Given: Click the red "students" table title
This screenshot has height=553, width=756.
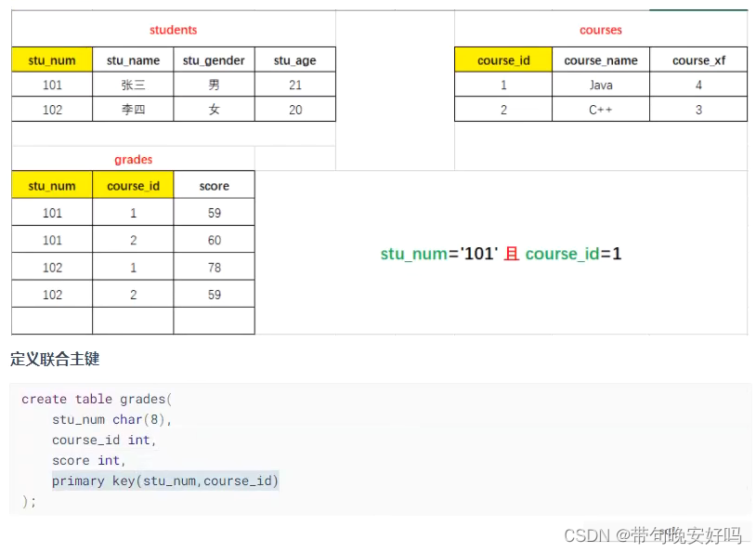Looking at the screenshot, I should pos(173,30).
